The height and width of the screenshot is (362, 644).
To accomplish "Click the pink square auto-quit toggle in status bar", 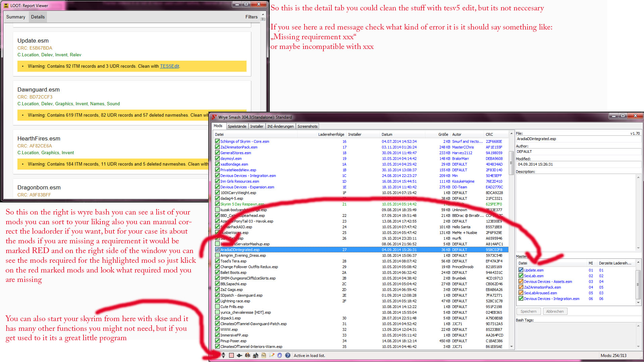I will pos(231,356).
